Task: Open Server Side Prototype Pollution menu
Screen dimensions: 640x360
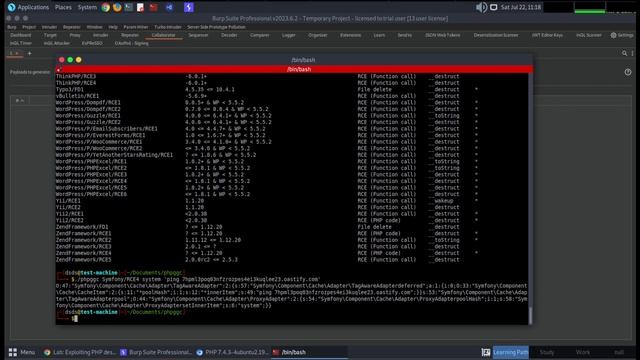Action: (x=216, y=27)
